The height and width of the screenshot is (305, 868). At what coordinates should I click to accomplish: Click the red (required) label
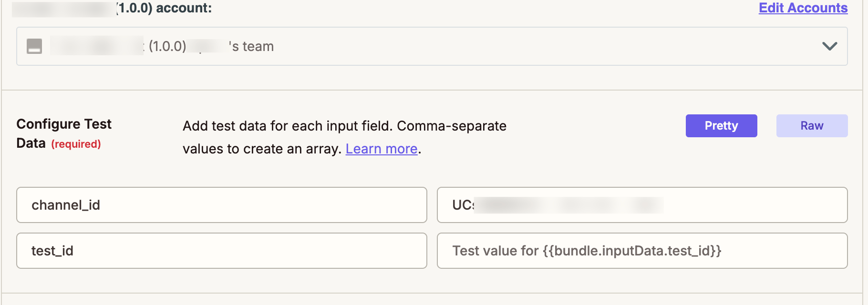[x=76, y=144]
